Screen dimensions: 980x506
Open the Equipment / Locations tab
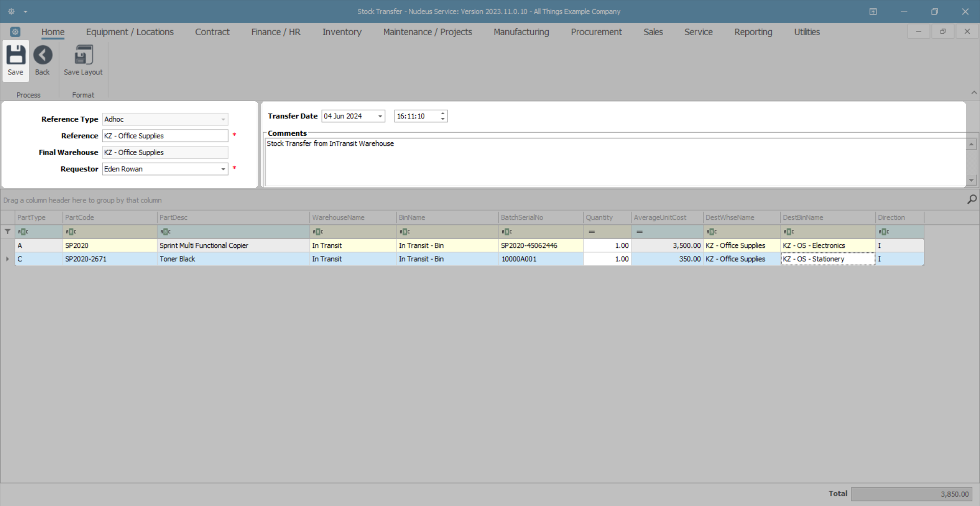tap(130, 32)
